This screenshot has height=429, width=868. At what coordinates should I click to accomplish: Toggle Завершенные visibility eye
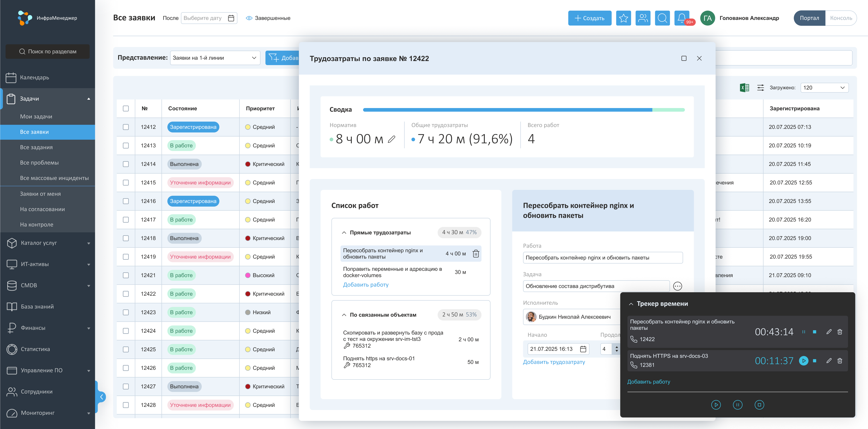pos(249,18)
